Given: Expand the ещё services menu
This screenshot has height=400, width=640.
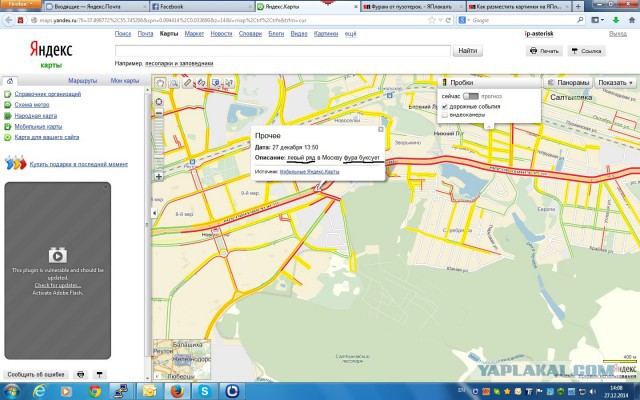Looking at the screenshot, I should (x=350, y=34).
